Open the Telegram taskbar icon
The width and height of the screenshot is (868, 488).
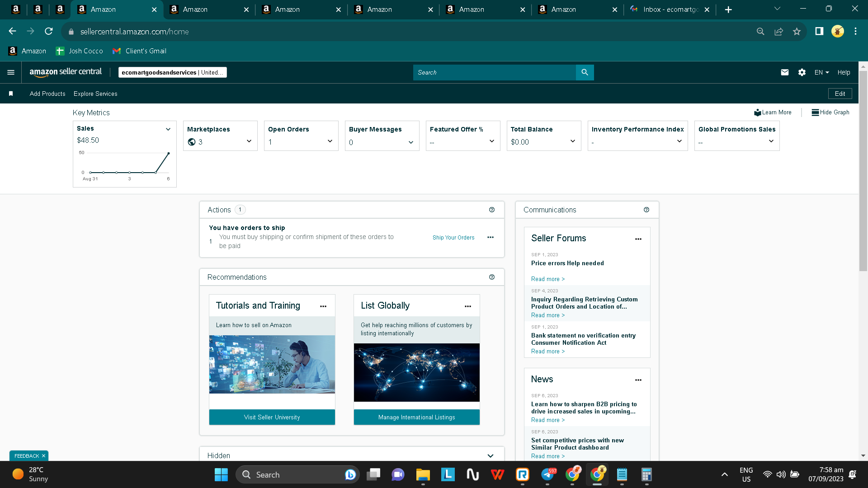pos(547,474)
